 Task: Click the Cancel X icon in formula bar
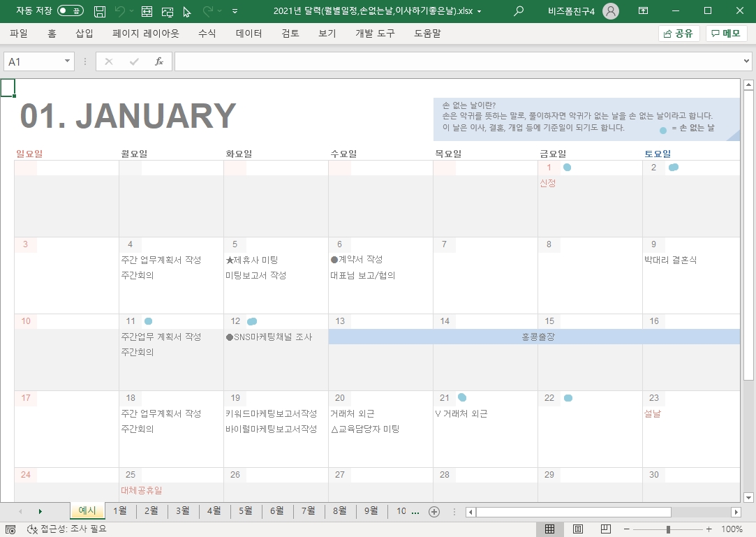109,61
